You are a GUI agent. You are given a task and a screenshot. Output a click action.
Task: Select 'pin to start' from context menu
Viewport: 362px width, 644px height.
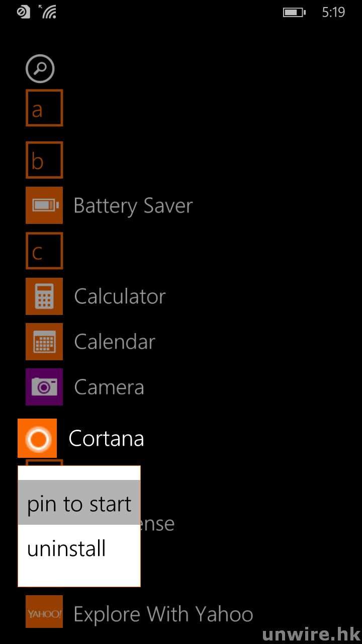(79, 503)
